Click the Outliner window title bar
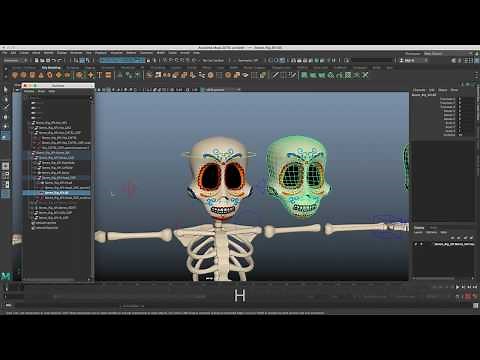Image resolution: width=480 pixels, height=360 pixels. pos(58,85)
